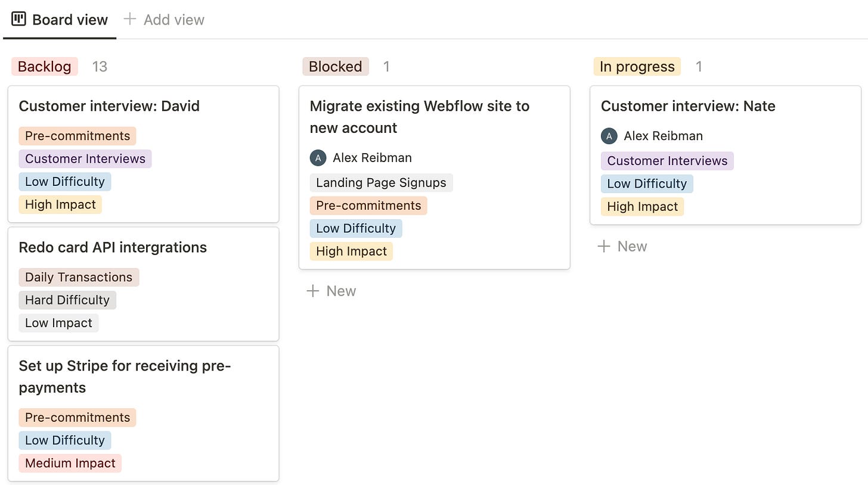Click the Landing Page Signups tag
Viewport: 868px width, 485px height.
click(x=381, y=182)
